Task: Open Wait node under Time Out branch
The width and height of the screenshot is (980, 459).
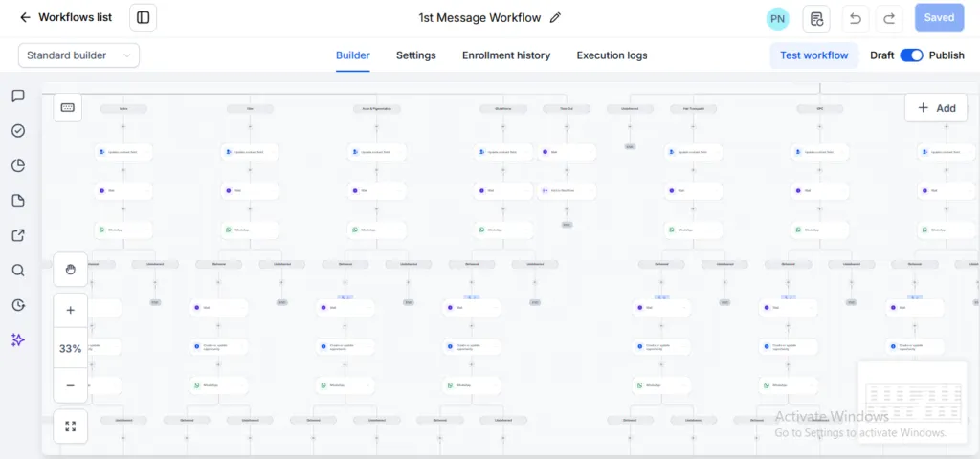Action: (567, 152)
